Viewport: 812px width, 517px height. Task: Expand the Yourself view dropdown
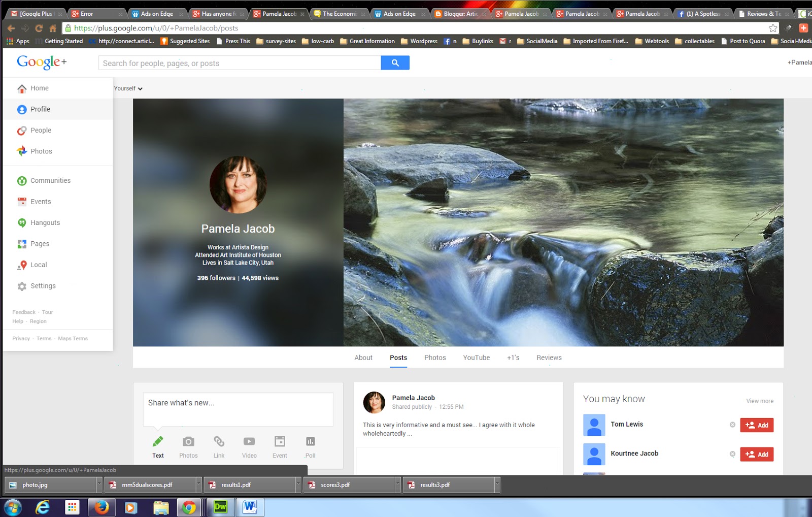point(128,88)
